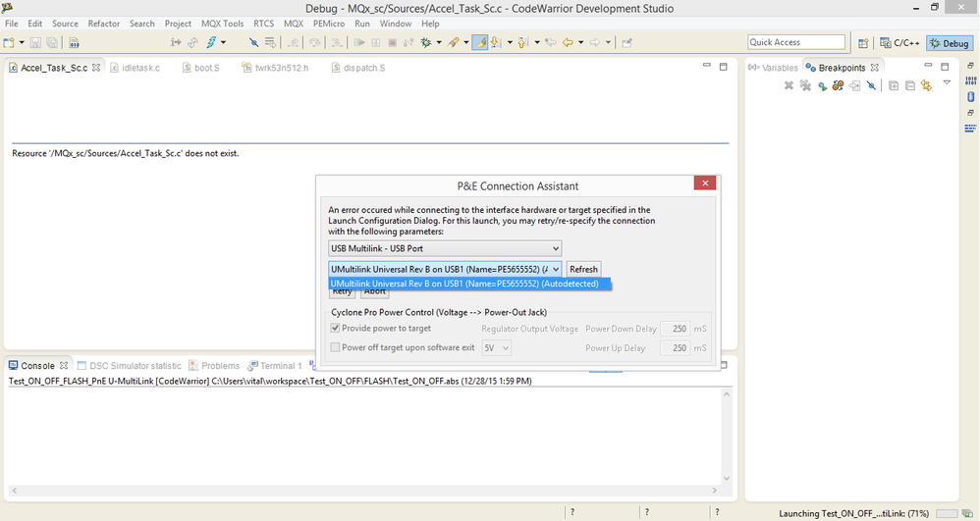
Task: Open the Breakpoints View Menu triangle
Action: pos(947,83)
